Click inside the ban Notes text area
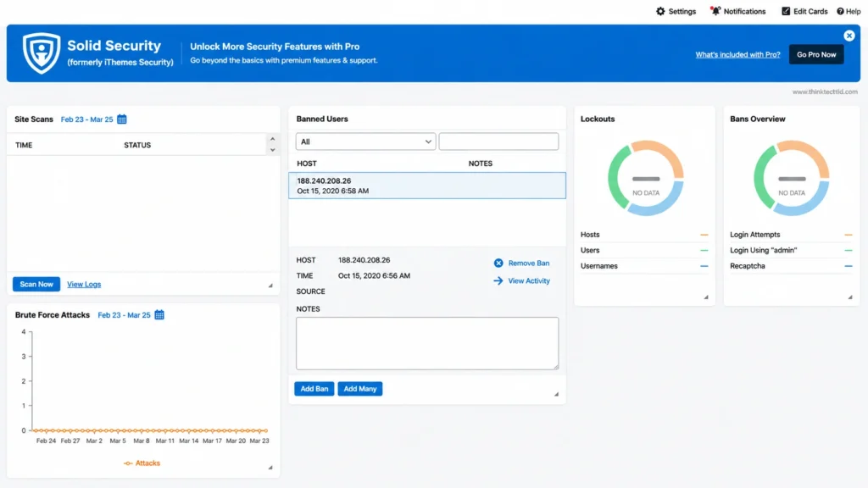The height and width of the screenshot is (488, 868). pyautogui.click(x=427, y=343)
